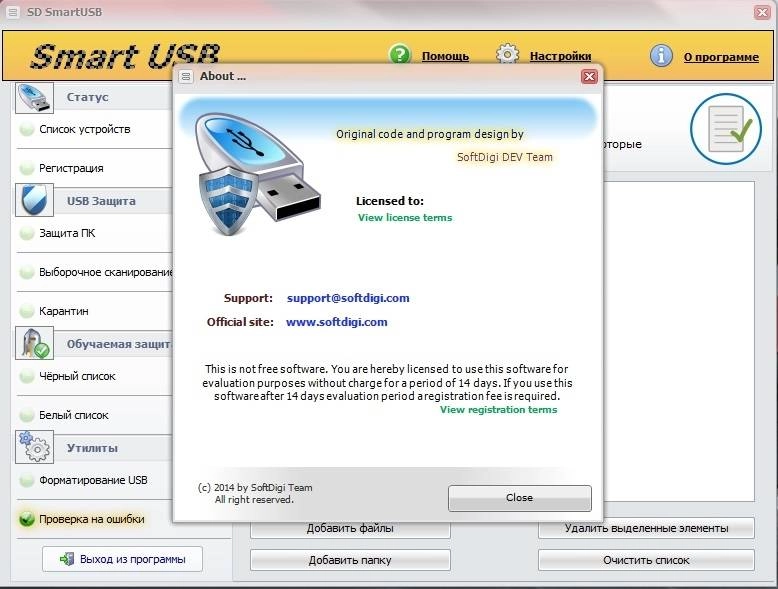Viewport: 778px width, 589px height.
Task: Close the SD SmartUSB main window
Action: [762, 12]
